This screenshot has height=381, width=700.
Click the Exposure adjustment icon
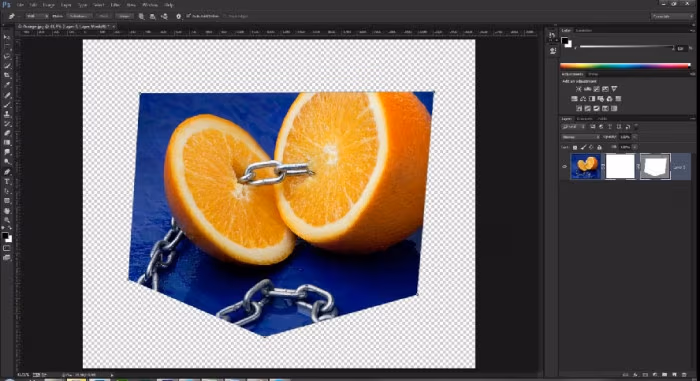[605, 89]
